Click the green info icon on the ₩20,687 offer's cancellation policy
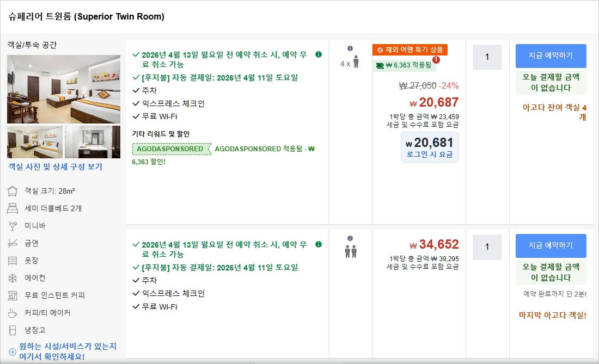The width and height of the screenshot is (599, 364). (x=319, y=54)
